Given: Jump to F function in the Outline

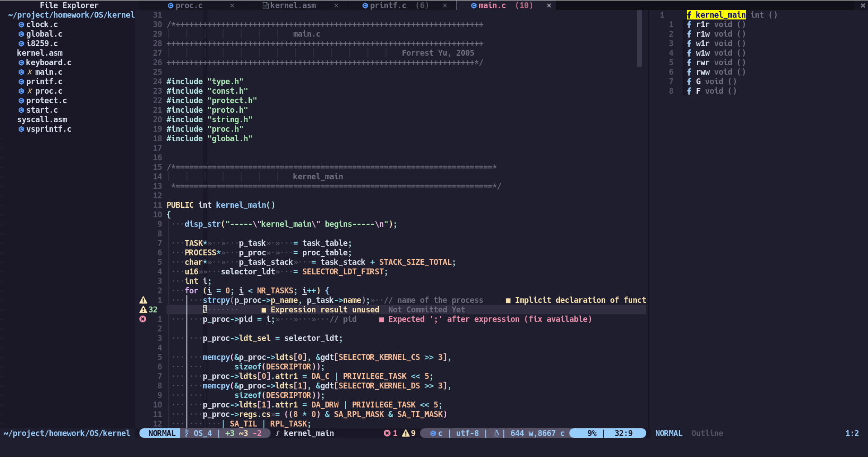Looking at the screenshot, I should (698, 91).
